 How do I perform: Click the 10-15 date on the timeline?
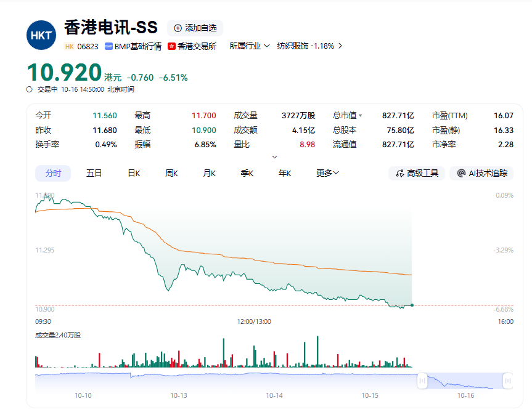(370, 396)
